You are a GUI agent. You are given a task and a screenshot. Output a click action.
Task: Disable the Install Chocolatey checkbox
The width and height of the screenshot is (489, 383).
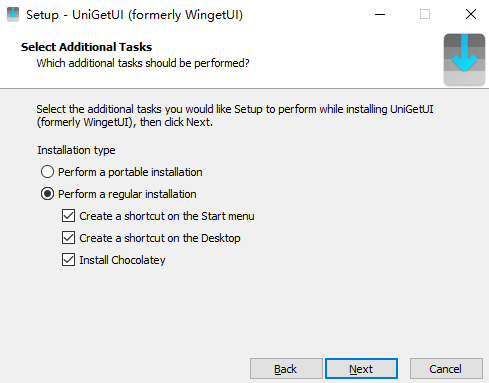(68, 260)
